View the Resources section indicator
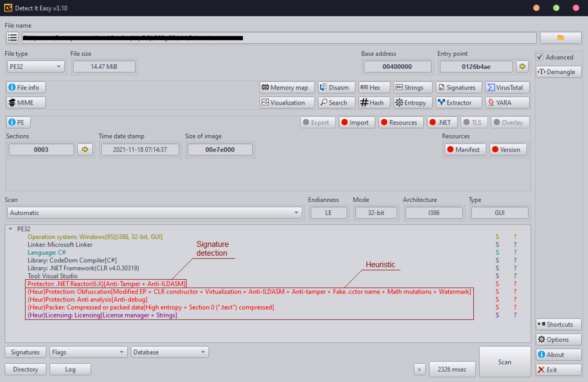This screenshot has height=382, width=588. (400, 122)
